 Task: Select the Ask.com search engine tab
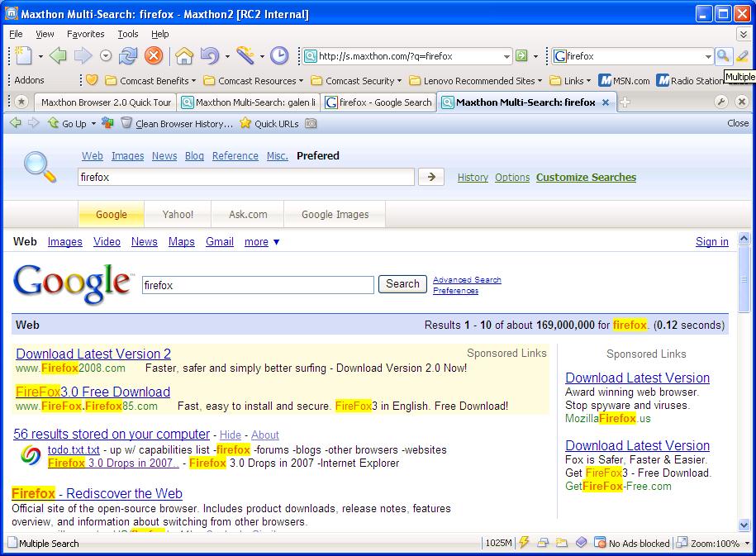coord(248,214)
